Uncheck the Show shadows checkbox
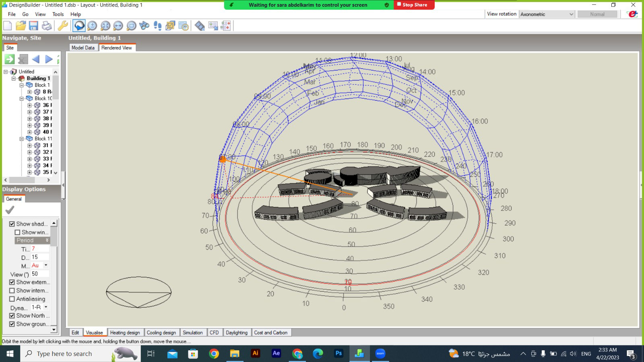The image size is (644, 362). click(12, 224)
